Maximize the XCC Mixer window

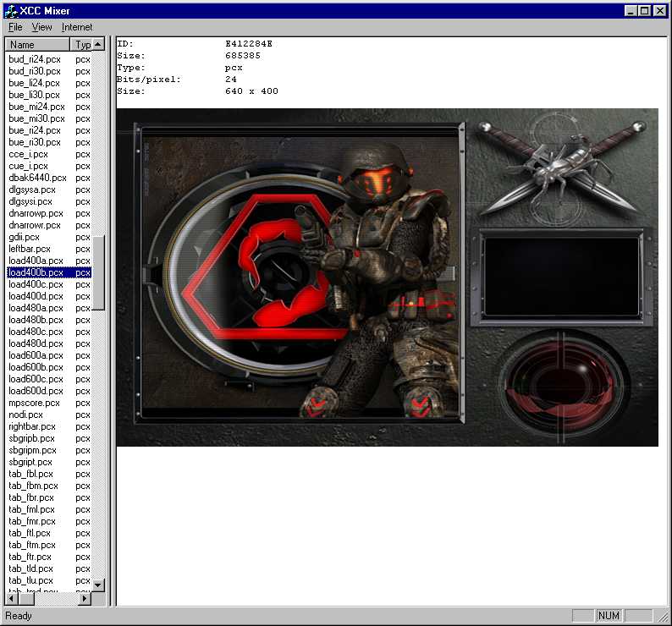[645, 10]
